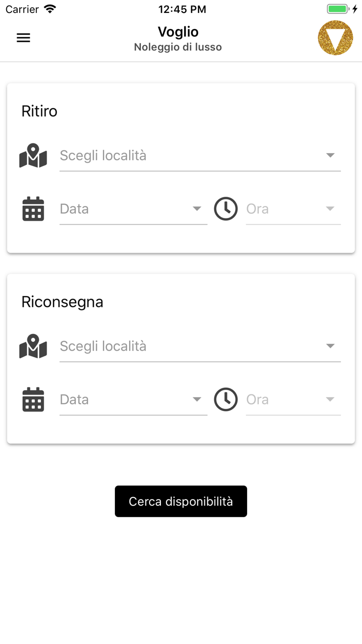Expand the Data dropdown under Ritiro
Screen dimensions: 362x644
tap(197, 209)
